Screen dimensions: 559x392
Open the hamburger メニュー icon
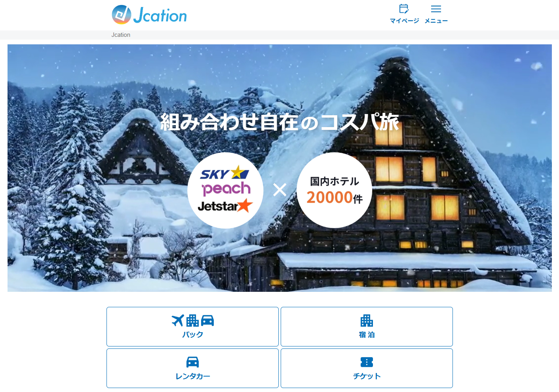[x=436, y=9]
